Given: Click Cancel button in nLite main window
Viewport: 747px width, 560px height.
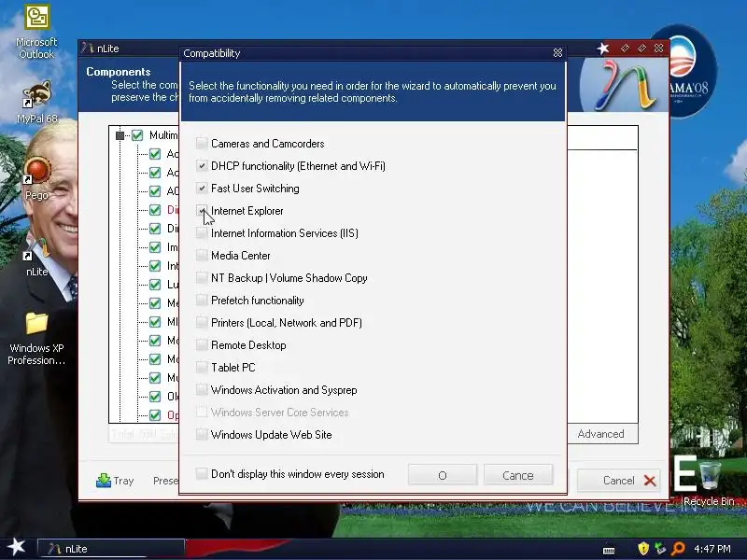Looking at the screenshot, I should pyautogui.click(x=619, y=481).
